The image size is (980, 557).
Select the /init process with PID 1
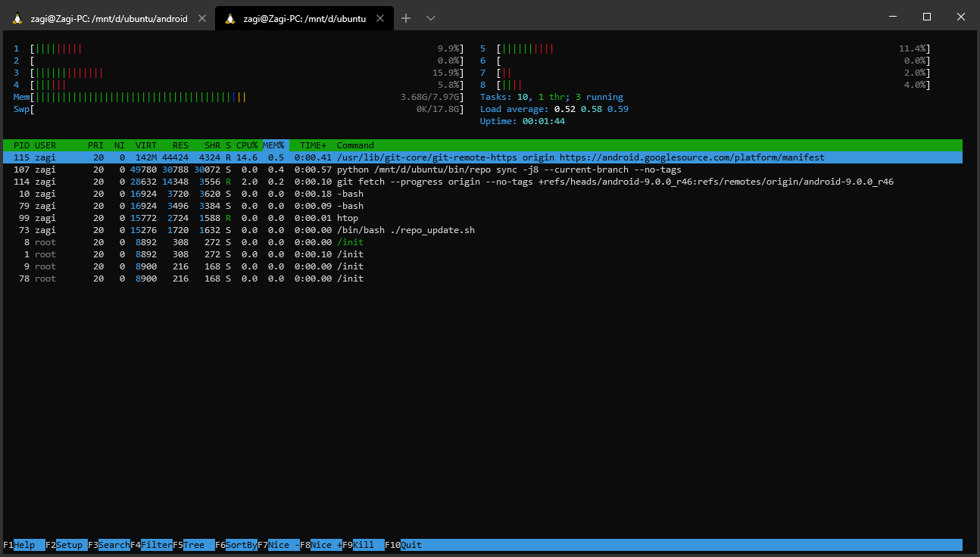coord(482,254)
